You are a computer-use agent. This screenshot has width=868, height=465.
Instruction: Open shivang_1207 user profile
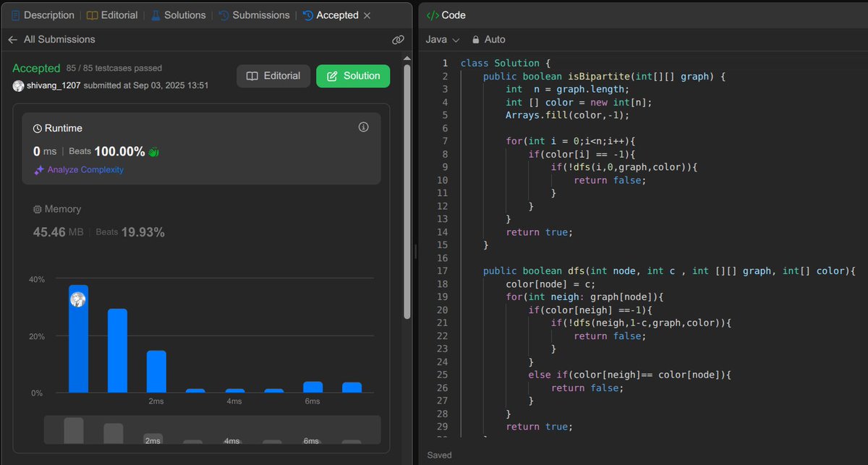[54, 85]
